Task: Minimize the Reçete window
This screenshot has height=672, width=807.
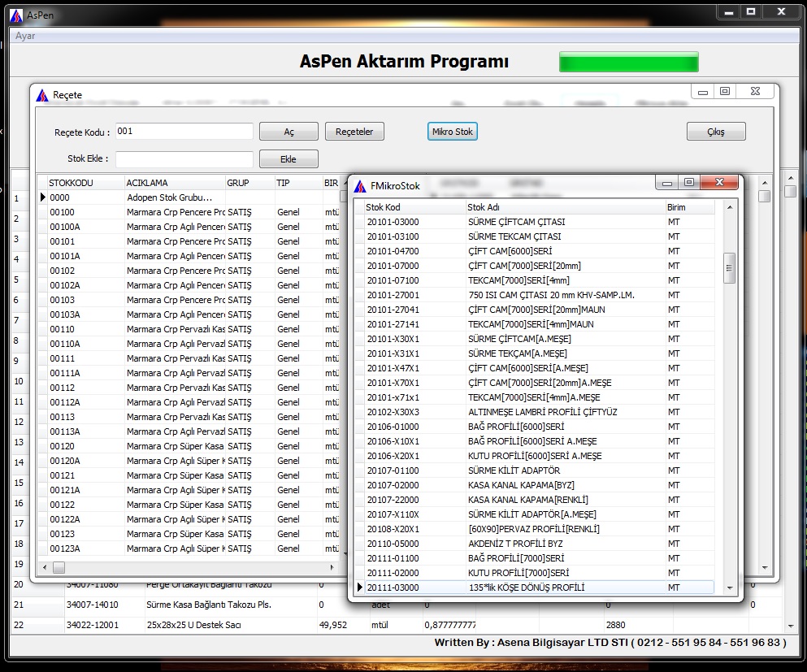Action: pos(702,91)
